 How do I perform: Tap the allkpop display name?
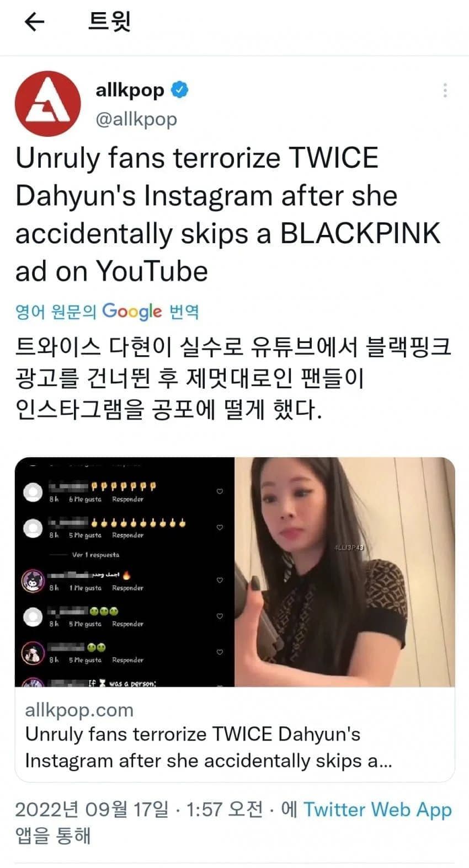point(130,89)
